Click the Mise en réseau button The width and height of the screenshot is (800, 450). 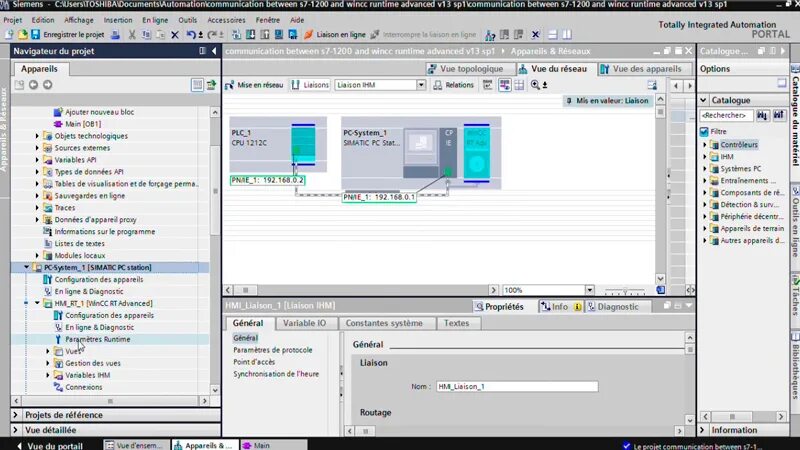254,85
